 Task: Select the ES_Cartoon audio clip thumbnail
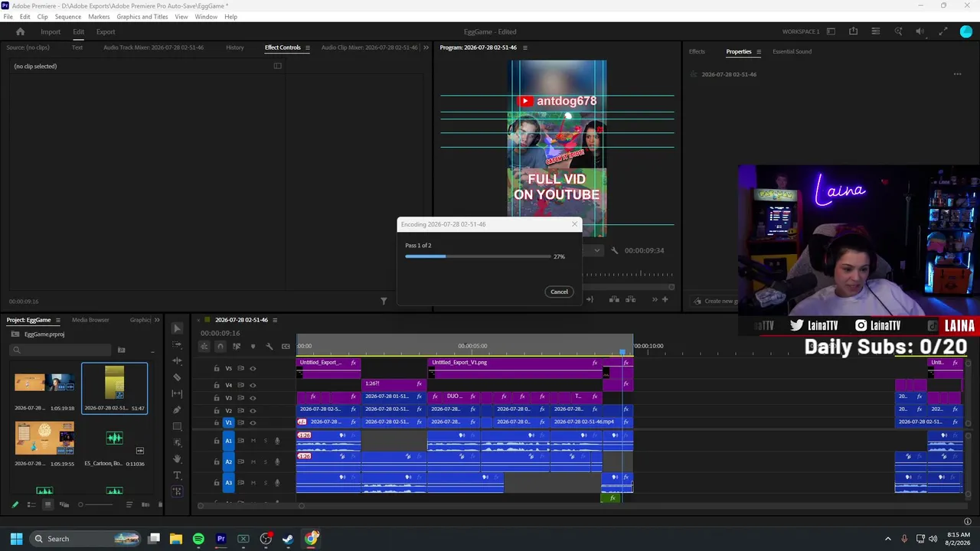(x=114, y=438)
